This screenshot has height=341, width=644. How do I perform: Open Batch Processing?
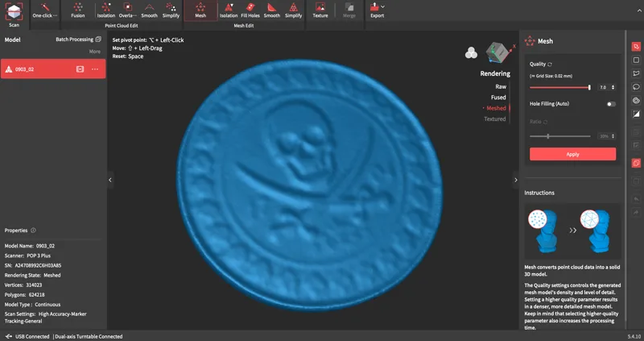pos(78,40)
